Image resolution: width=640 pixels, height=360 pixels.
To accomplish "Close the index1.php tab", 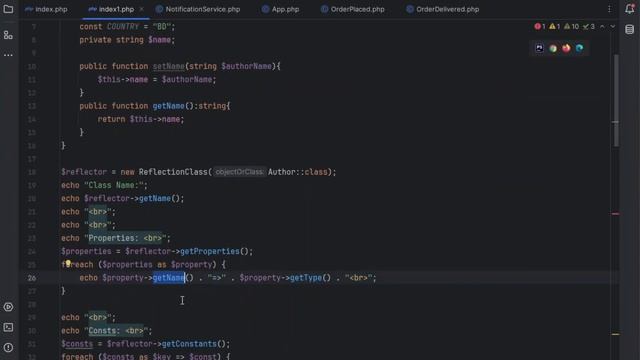I will 142,9.
